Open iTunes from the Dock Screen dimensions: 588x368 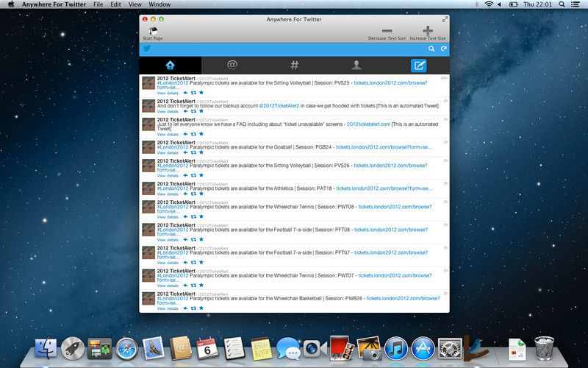(396, 349)
